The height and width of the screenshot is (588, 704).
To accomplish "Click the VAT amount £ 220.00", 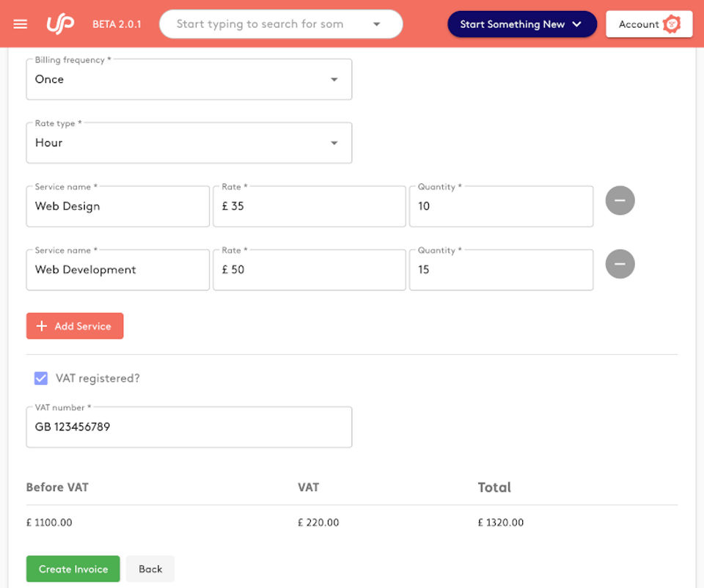I will 318,523.
